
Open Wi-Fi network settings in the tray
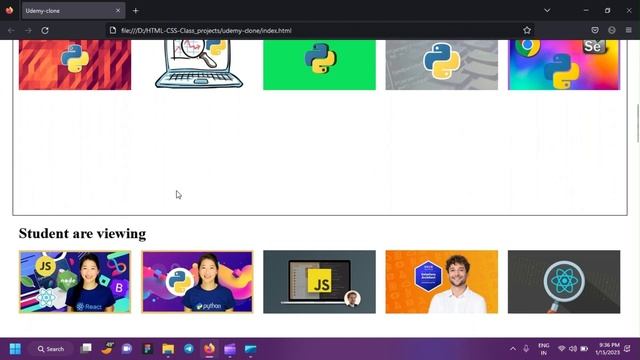[562, 349]
